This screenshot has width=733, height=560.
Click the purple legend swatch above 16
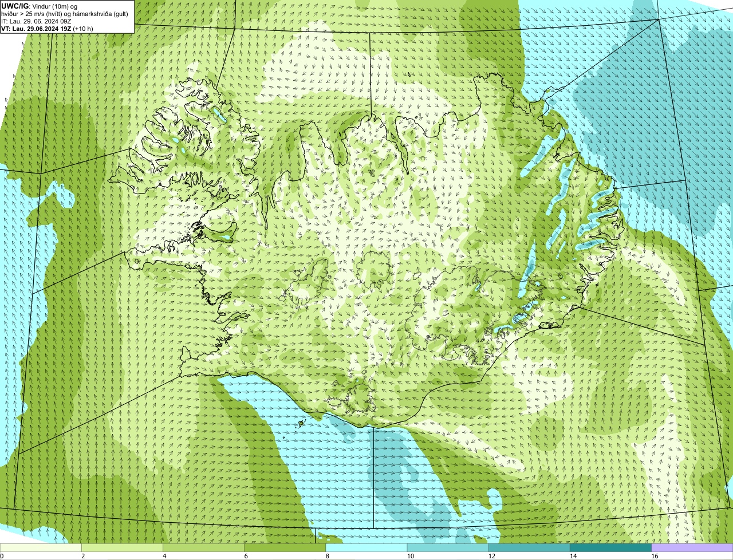click(x=692, y=547)
